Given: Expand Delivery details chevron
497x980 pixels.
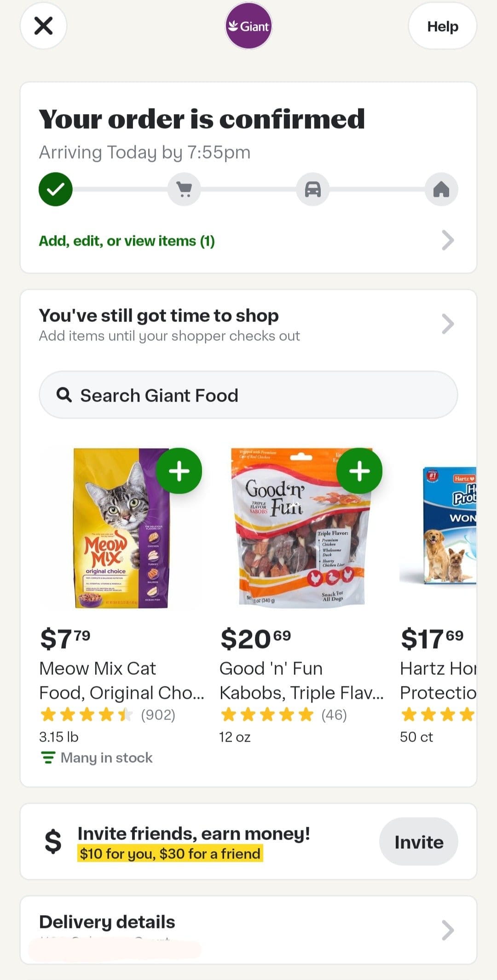Looking at the screenshot, I should point(447,930).
